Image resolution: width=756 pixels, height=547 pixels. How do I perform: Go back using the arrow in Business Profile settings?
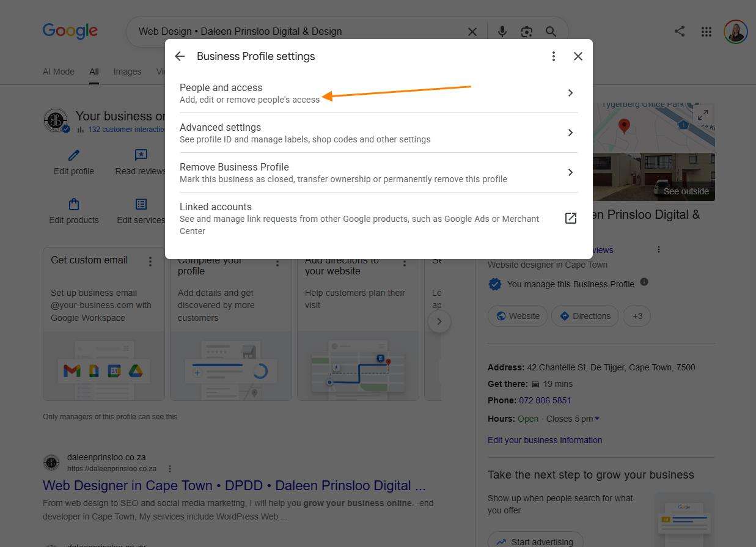(x=180, y=56)
